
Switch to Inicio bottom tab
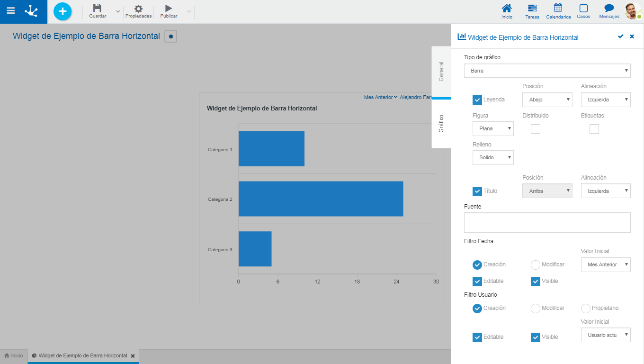[x=14, y=355]
